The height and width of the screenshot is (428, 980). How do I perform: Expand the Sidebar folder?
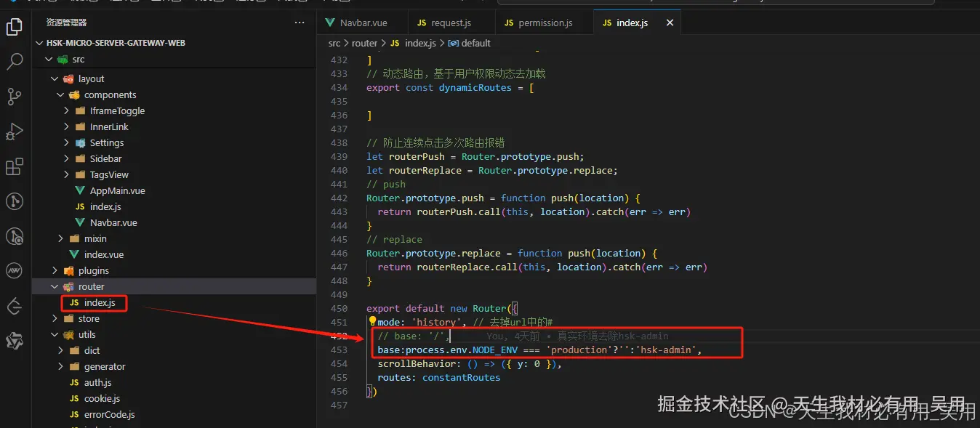66,158
